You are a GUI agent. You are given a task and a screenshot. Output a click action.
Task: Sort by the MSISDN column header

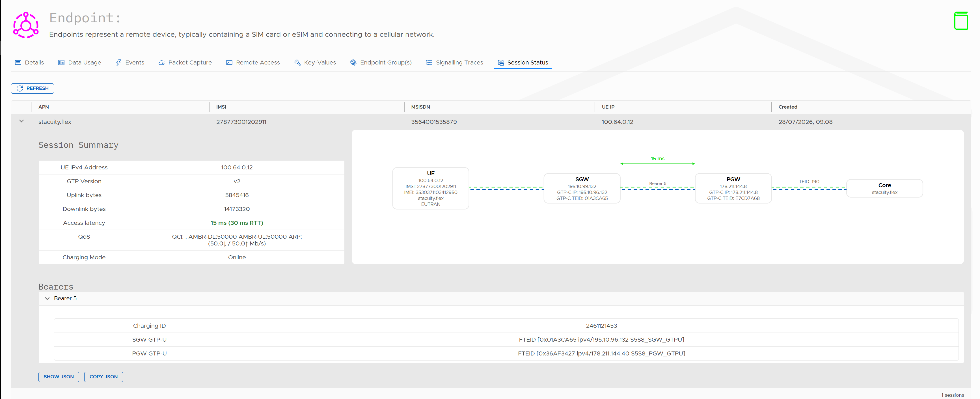pyautogui.click(x=420, y=107)
